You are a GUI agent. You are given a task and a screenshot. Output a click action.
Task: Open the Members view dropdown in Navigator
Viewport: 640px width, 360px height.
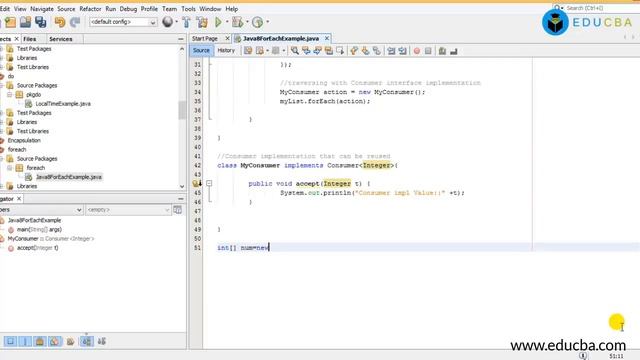[41, 209]
